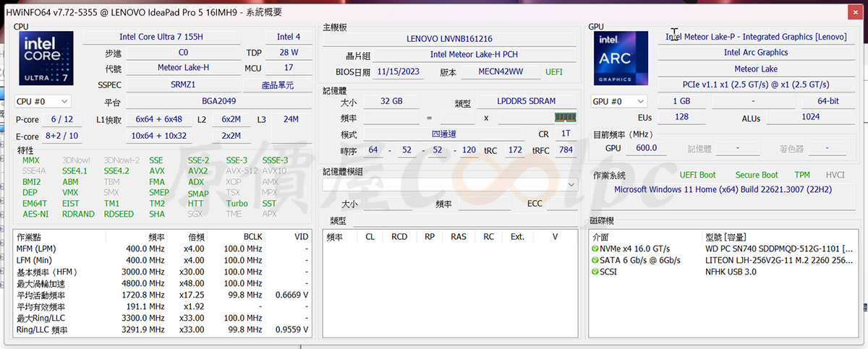
Task: Click the C0 stepping value
Action: [183, 53]
